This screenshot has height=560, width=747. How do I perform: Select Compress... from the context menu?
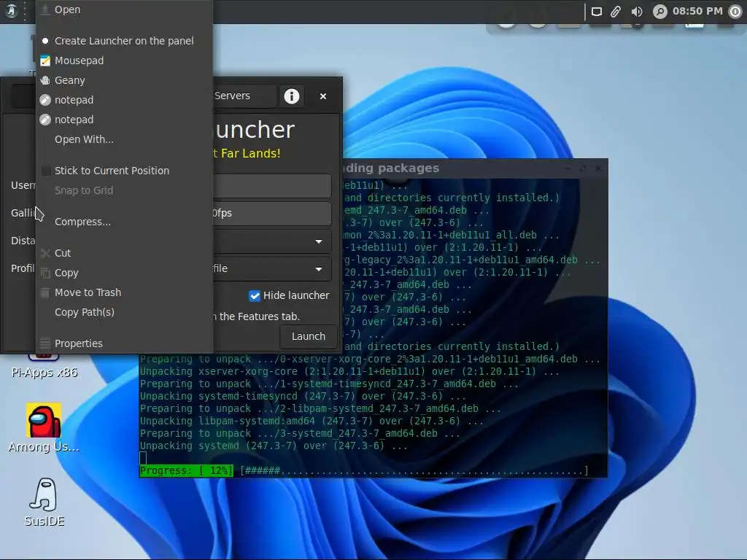pyautogui.click(x=124, y=222)
